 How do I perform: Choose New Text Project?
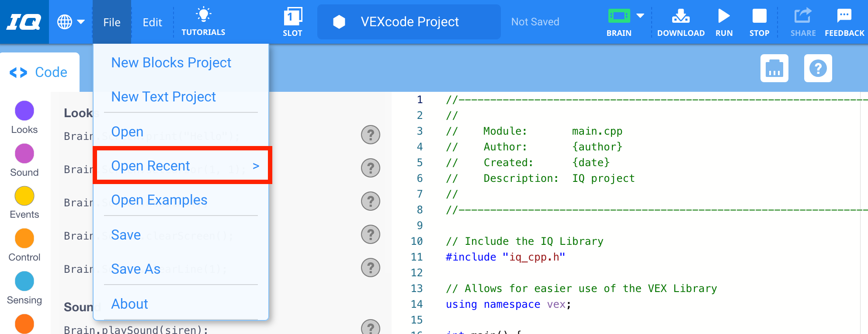pos(163,97)
